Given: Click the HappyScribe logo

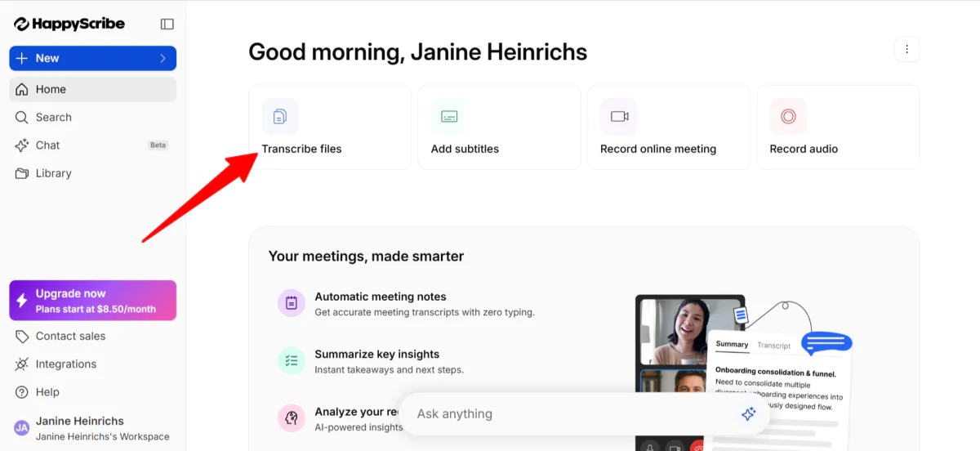Looking at the screenshot, I should click(x=69, y=24).
